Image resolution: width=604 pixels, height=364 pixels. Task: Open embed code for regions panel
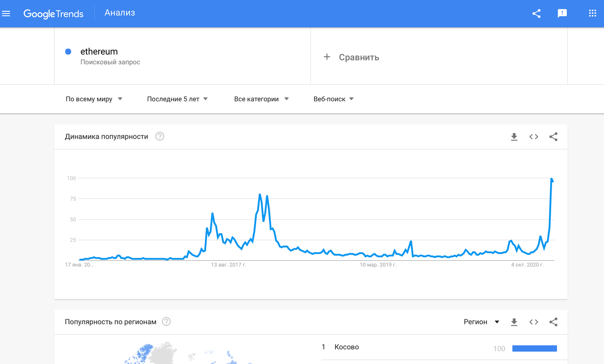534,322
